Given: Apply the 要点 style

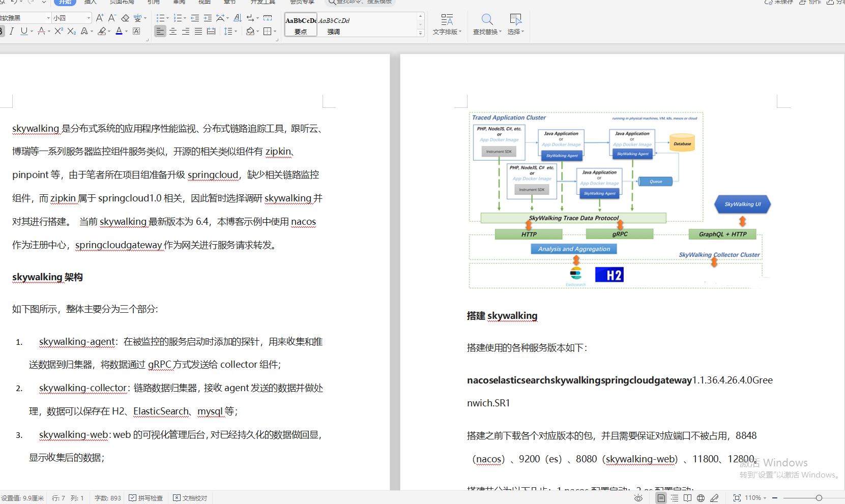Looking at the screenshot, I should pos(301,24).
